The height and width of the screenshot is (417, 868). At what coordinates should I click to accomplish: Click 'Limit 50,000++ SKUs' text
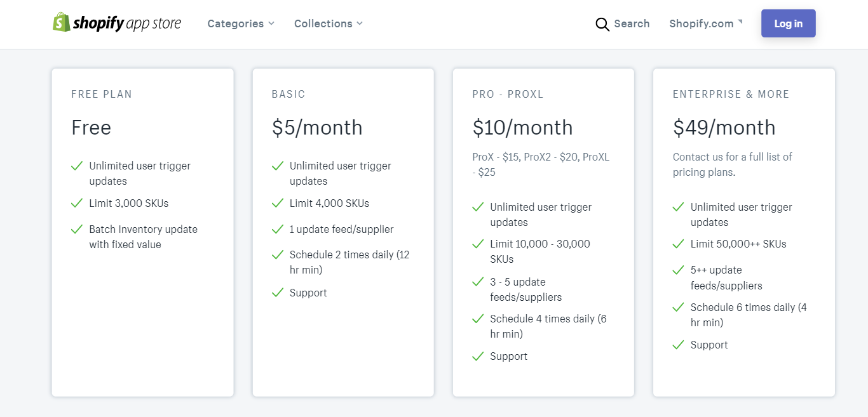pyautogui.click(x=738, y=244)
